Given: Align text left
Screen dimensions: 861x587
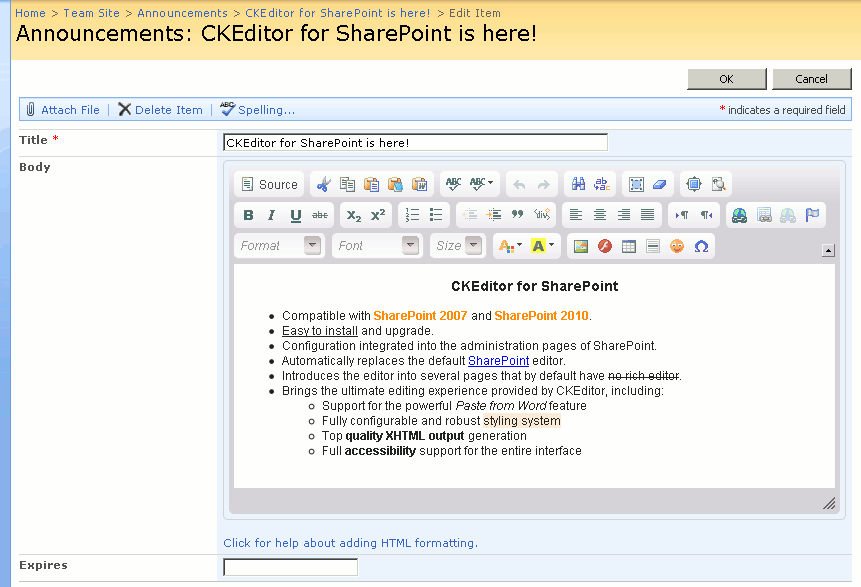Looking at the screenshot, I should point(576,215).
